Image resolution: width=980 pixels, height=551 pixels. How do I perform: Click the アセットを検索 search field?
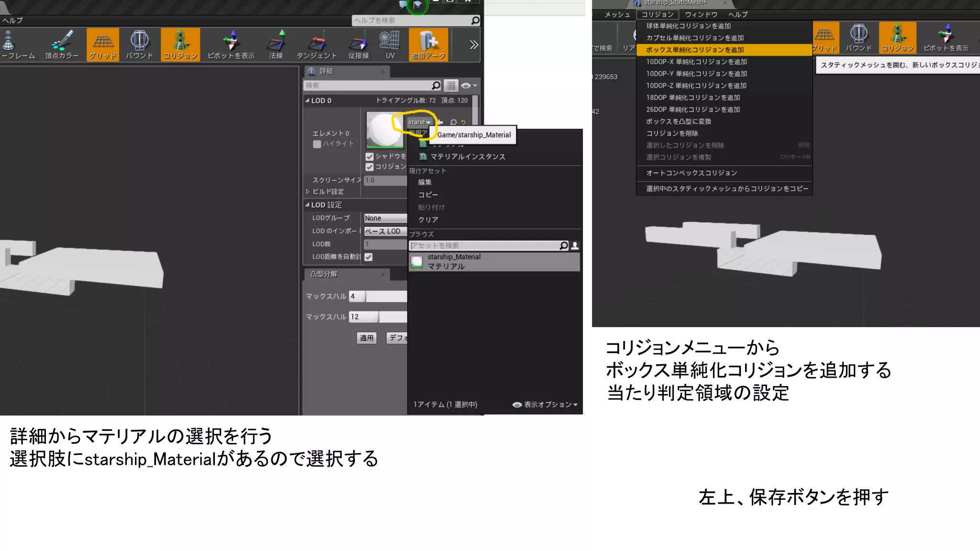(x=484, y=245)
